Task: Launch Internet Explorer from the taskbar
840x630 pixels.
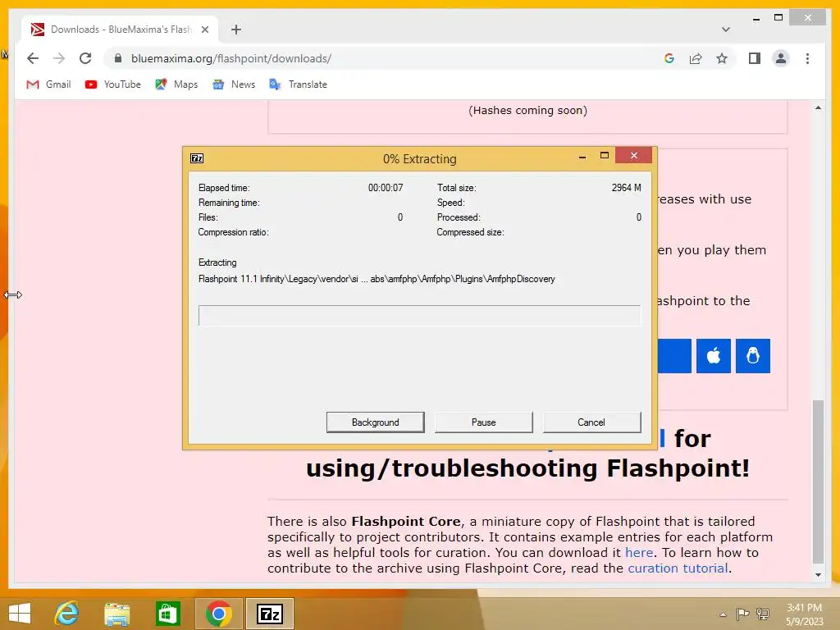Action: pos(67,614)
